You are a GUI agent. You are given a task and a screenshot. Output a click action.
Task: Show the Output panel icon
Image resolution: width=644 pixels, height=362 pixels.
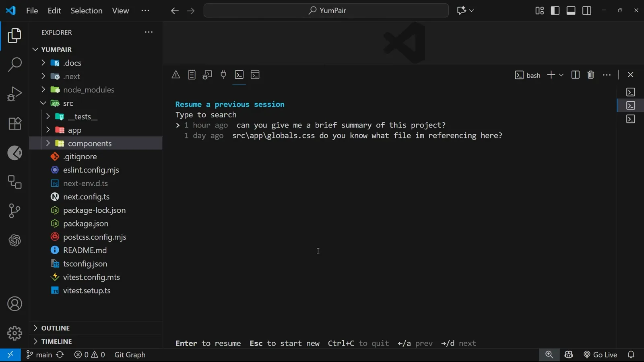tap(192, 75)
